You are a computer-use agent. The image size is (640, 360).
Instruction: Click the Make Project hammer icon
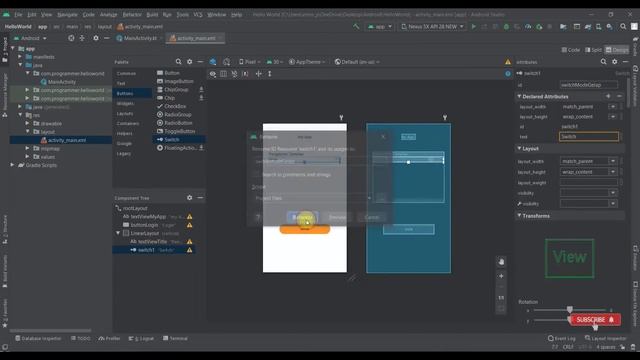[356, 27]
